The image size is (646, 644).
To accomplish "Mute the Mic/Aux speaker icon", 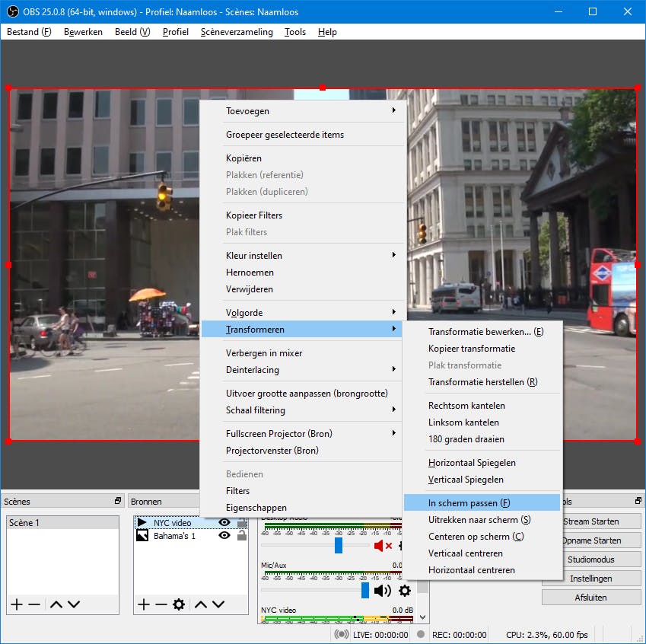I will (382, 590).
